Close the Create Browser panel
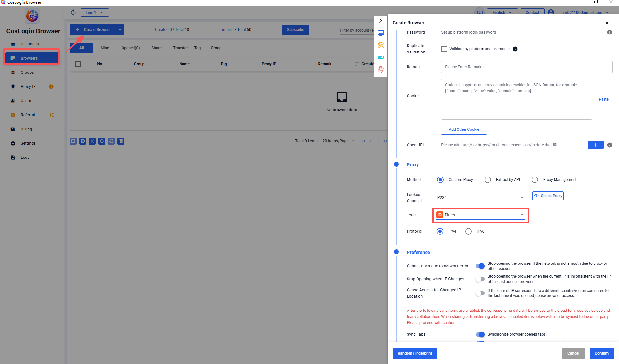This screenshot has height=364, width=619. [607, 23]
